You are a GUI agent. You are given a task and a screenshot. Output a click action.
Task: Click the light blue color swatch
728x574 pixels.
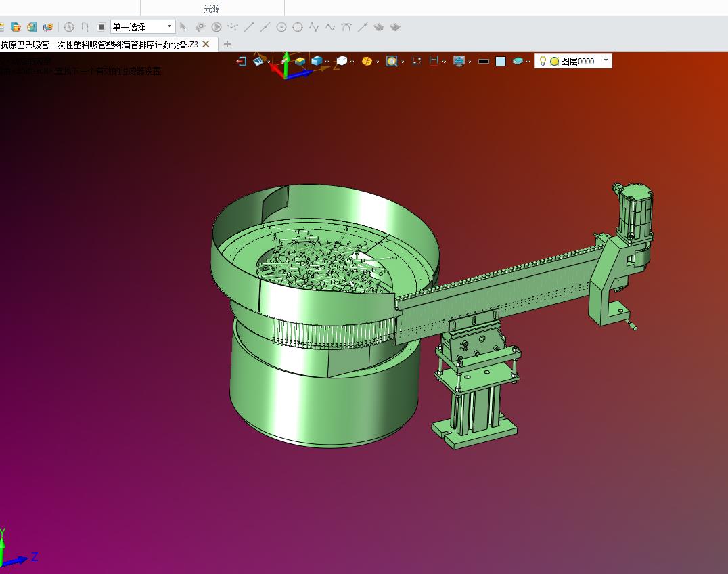coord(501,62)
